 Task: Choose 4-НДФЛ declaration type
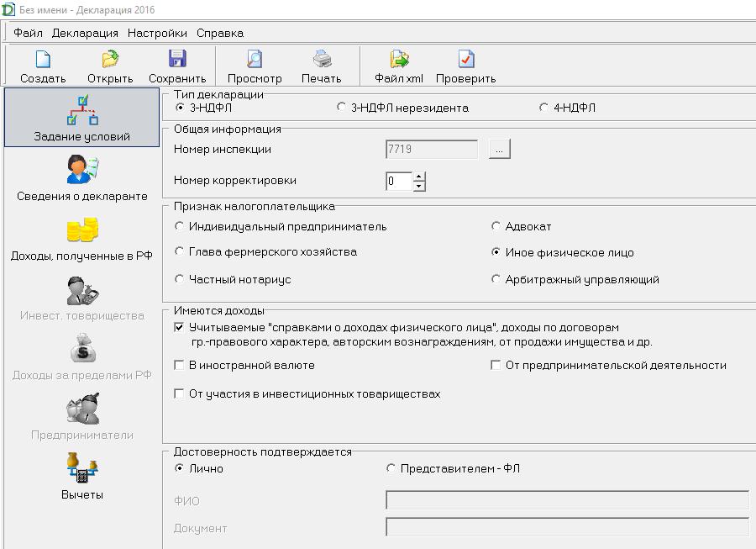pyautogui.click(x=543, y=107)
